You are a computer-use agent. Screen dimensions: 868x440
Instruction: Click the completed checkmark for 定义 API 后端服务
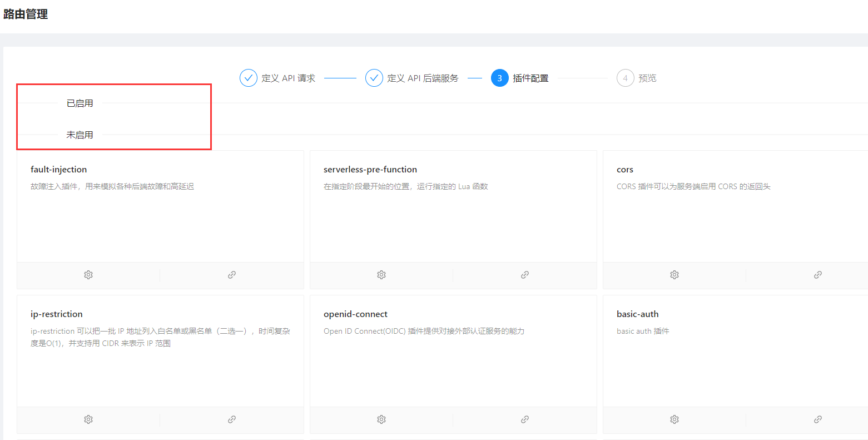click(374, 78)
